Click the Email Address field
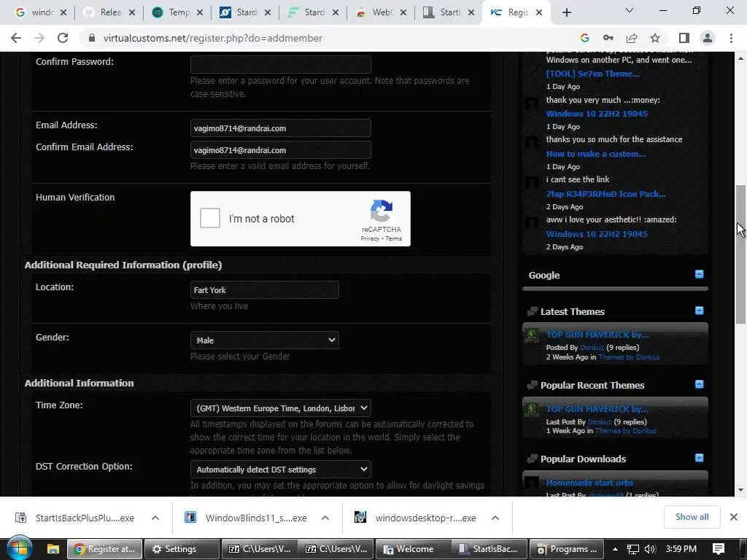The height and width of the screenshot is (560, 747). tap(281, 128)
